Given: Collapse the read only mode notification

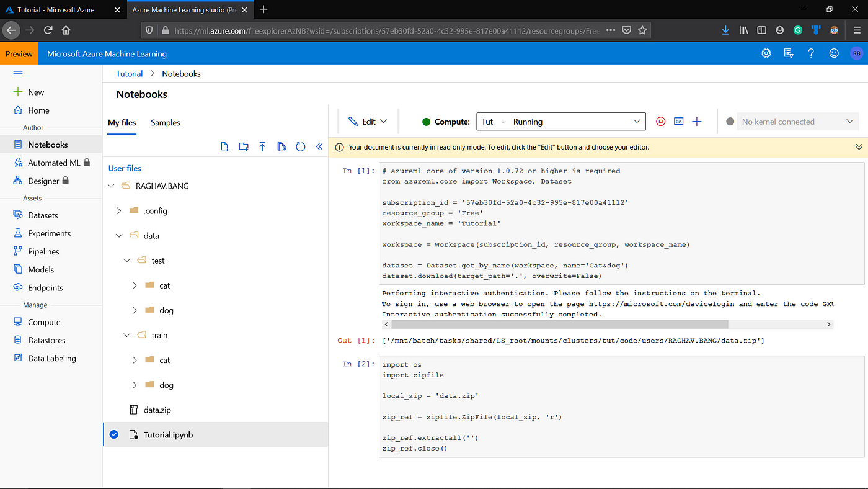Looking at the screenshot, I should [x=859, y=147].
